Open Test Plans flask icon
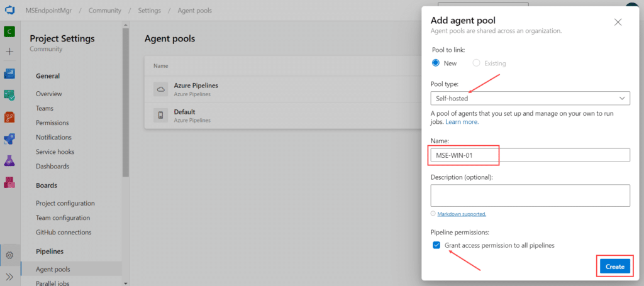Screen dimensions: 644x286 (x=9, y=161)
